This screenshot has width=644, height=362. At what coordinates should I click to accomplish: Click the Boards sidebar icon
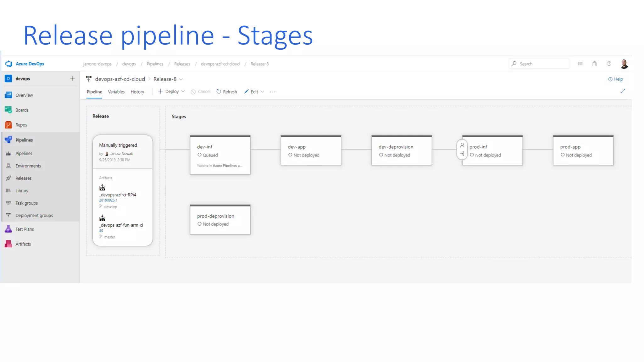tap(8, 110)
